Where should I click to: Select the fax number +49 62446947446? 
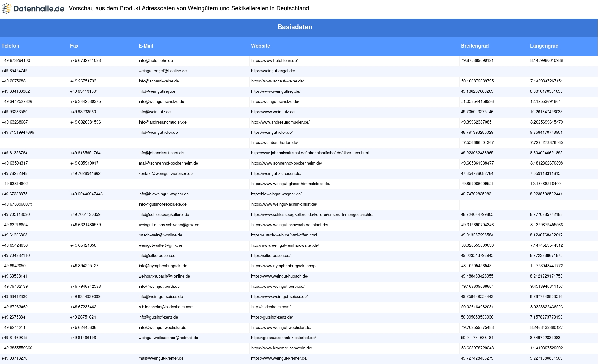[86, 194]
